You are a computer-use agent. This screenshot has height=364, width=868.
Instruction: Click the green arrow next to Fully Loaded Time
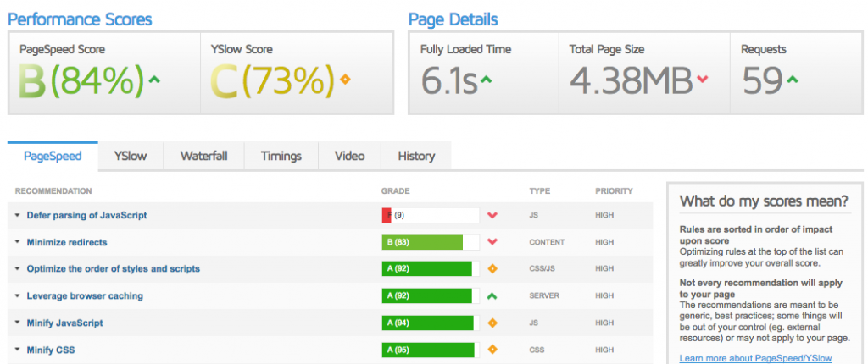click(x=486, y=80)
